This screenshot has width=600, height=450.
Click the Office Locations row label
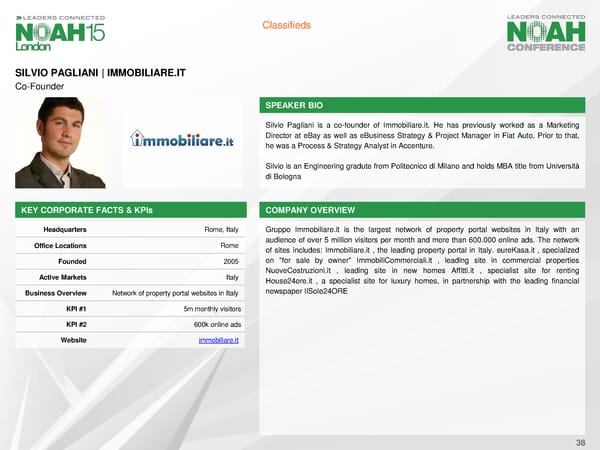tap(61, 246)
